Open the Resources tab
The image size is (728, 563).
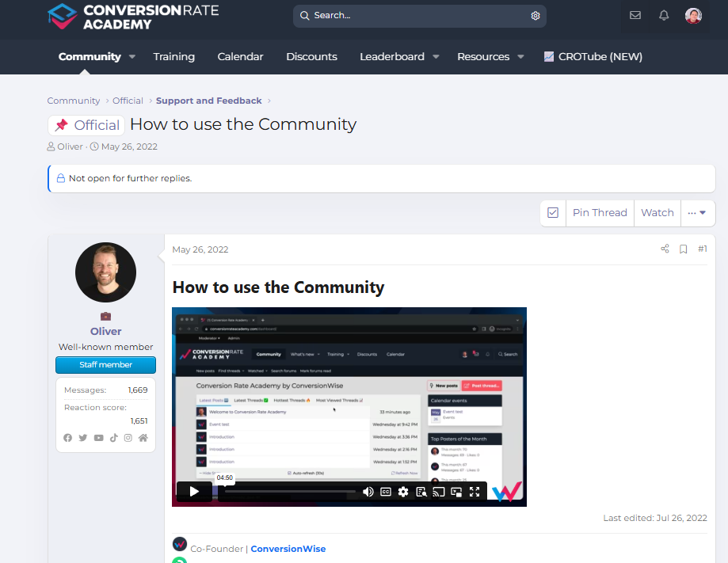click(x=483, y=57)
